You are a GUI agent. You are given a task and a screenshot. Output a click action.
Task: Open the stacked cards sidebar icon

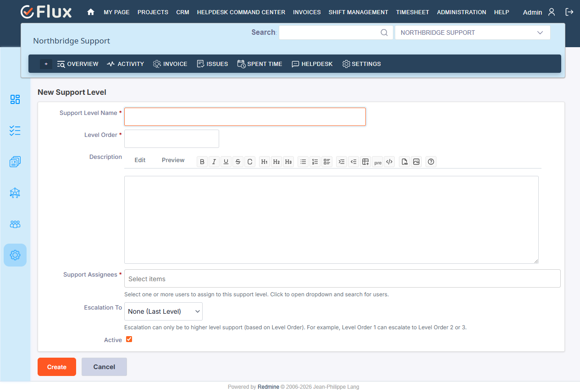[x=15, y=162]
